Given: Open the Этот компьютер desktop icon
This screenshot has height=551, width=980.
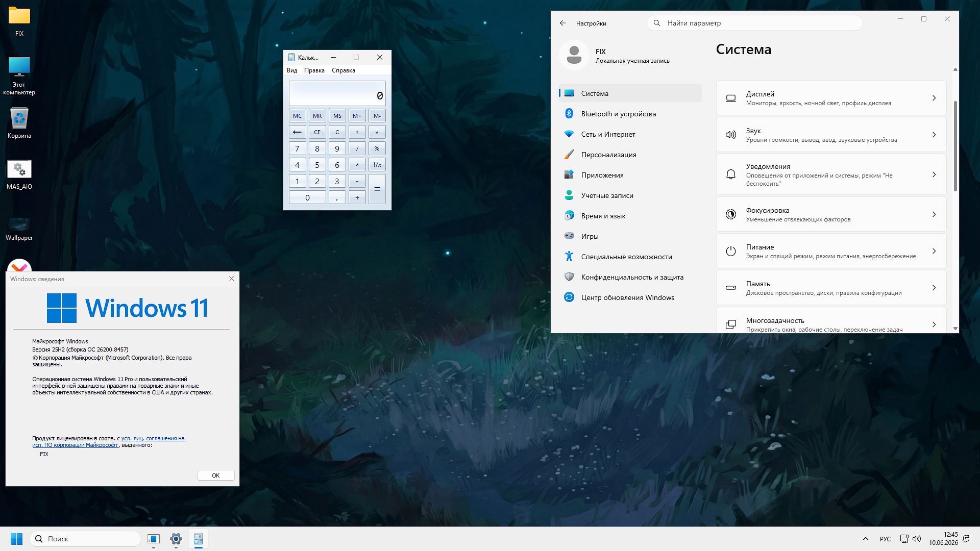Looking at the screenshot, I should coord(19,76).
